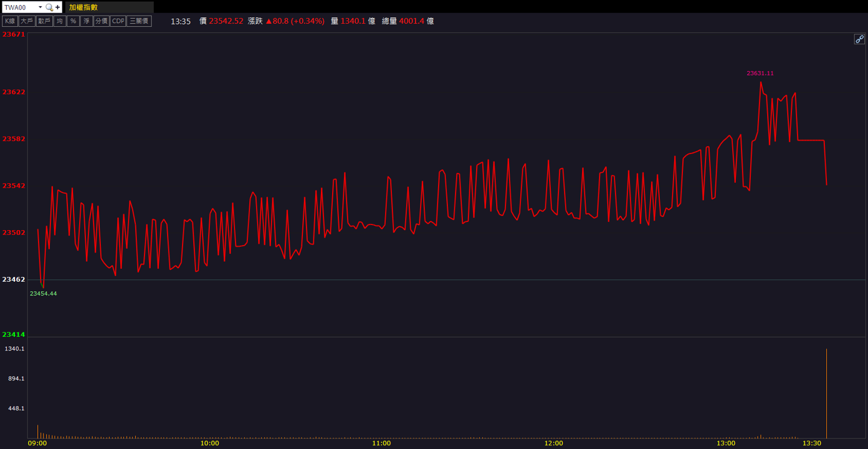Click the tall volume bar at 13:30
This screenshot has height=449, width=868.
click(826, 393)
